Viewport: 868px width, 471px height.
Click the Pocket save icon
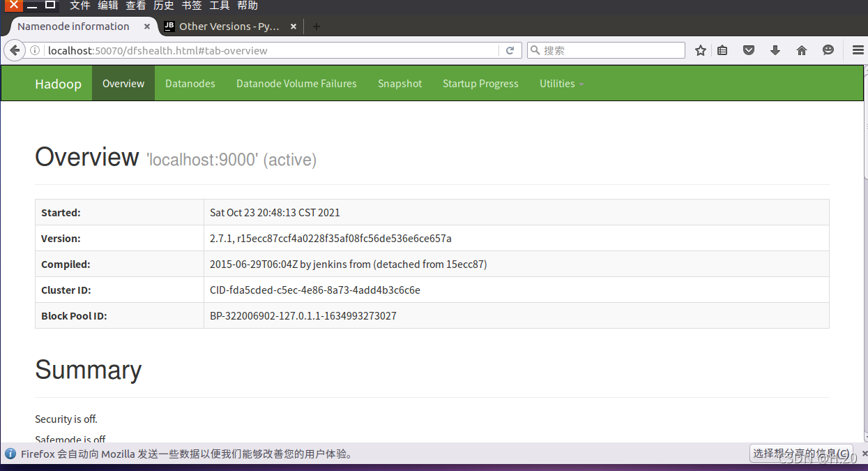click(x=749, y=50)
